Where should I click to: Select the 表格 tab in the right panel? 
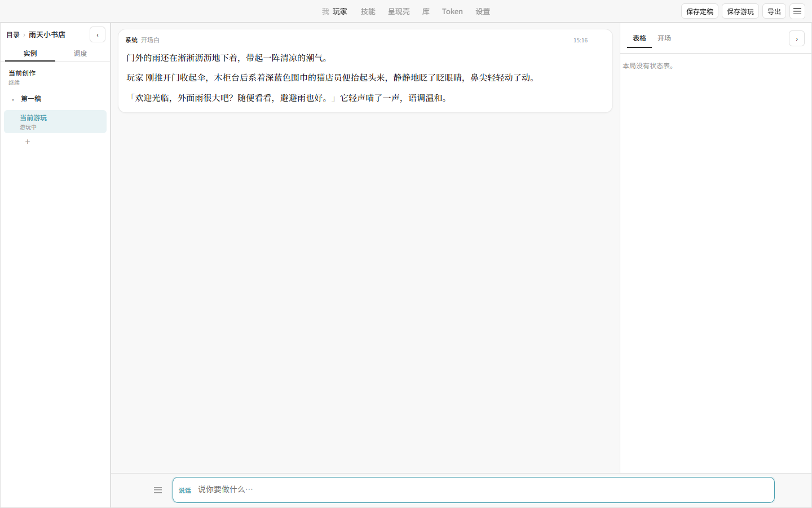(639, 38)
